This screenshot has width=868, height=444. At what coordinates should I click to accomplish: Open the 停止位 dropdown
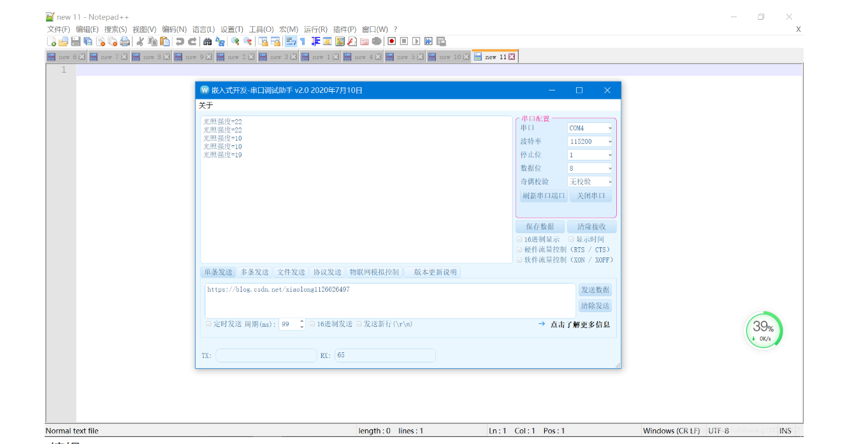590,155
